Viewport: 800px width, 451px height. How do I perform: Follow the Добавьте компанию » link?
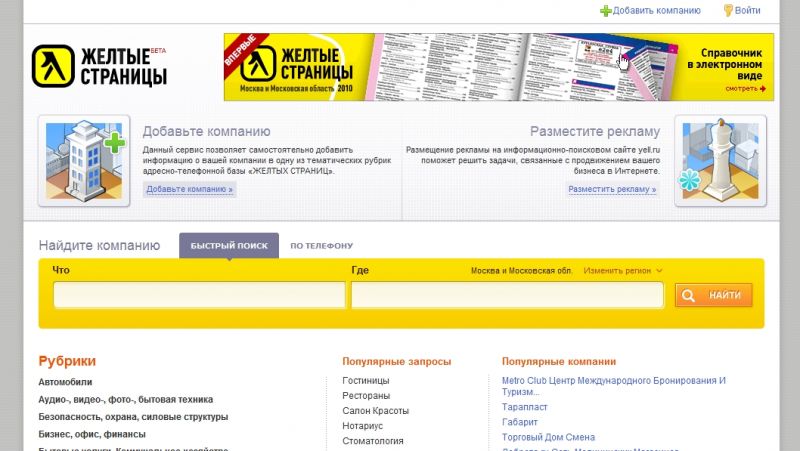189,189
